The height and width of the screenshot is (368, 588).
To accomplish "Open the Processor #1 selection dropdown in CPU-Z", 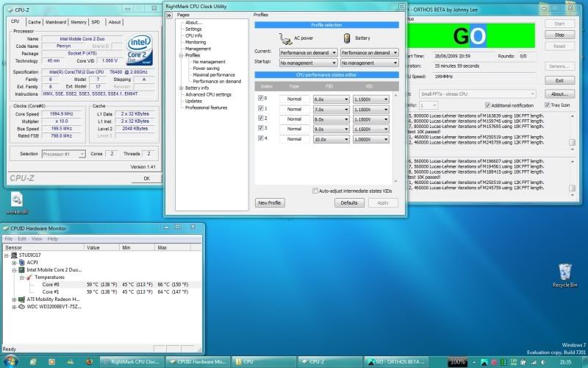I will pos(64,154).
